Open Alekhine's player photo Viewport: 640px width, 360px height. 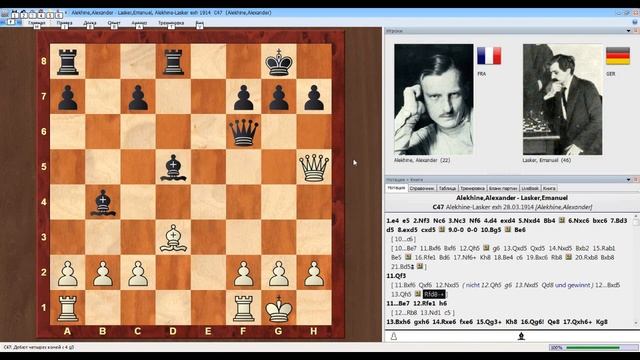(434, 99)
